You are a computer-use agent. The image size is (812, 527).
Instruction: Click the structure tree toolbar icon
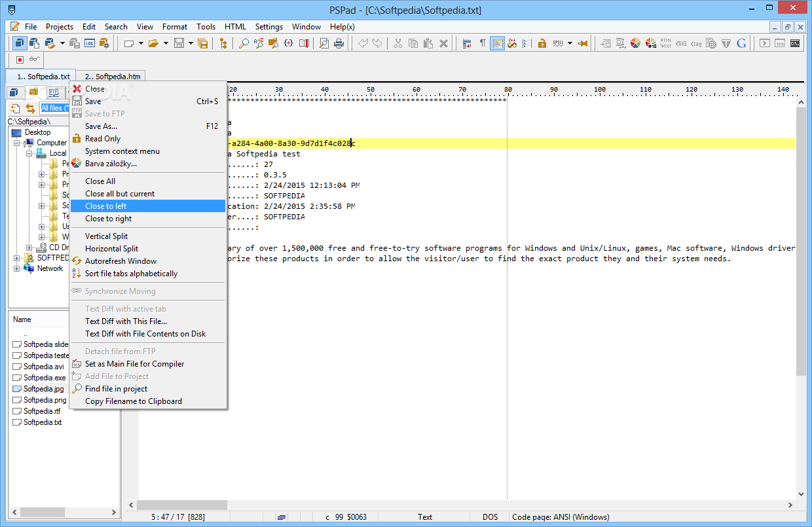point(223,43)
